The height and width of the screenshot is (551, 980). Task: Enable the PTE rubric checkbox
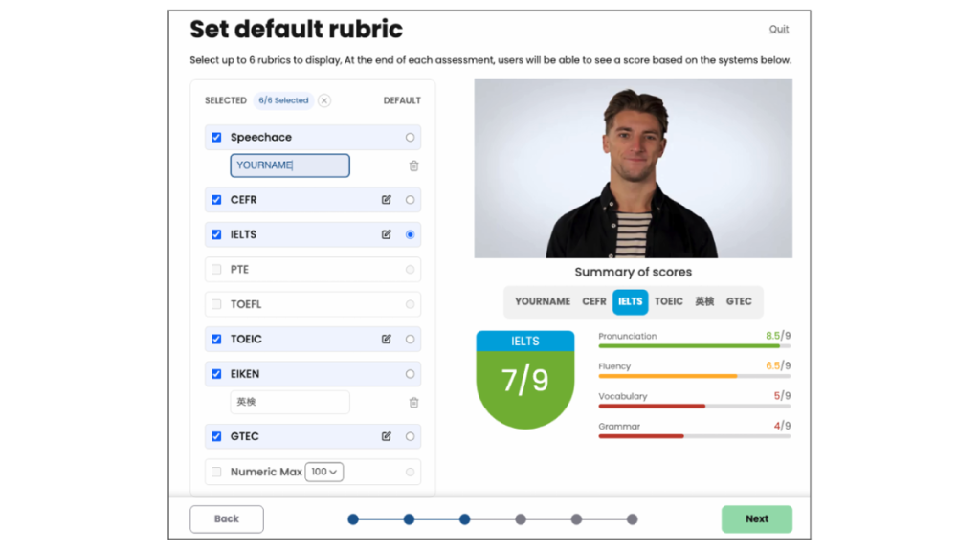pyautogui.click(x=216, y=270)
